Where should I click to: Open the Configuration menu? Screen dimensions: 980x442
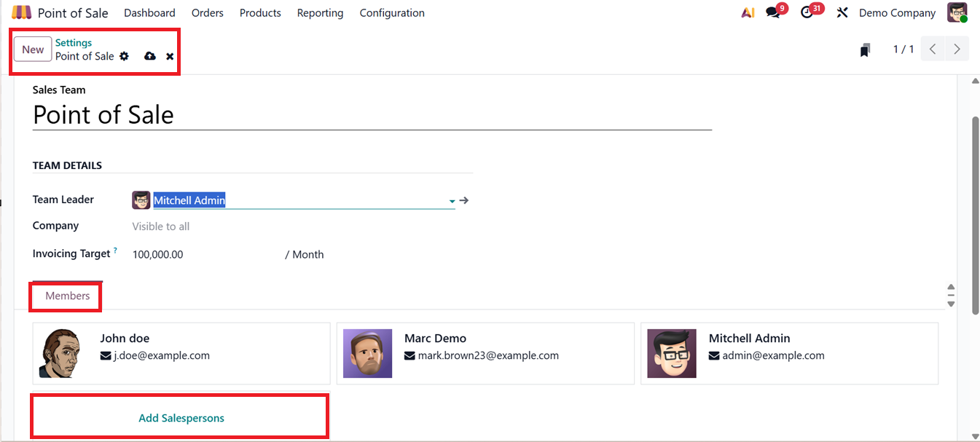click(392, 13)
